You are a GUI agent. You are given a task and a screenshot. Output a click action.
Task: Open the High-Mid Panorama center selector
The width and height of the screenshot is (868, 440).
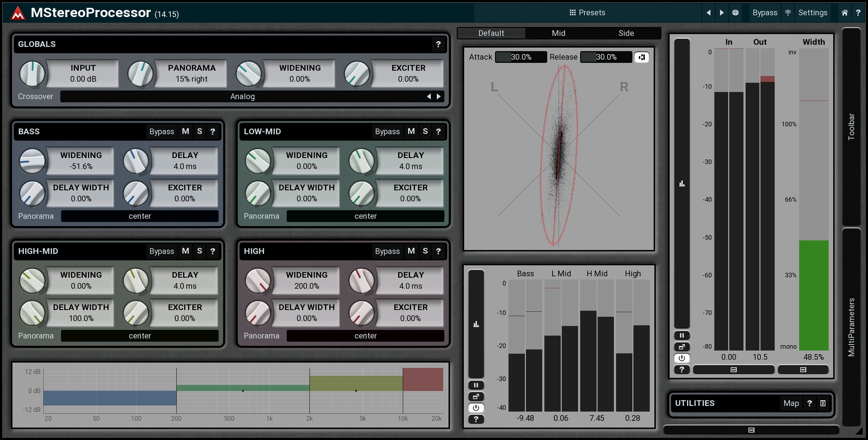coord(139,336)
